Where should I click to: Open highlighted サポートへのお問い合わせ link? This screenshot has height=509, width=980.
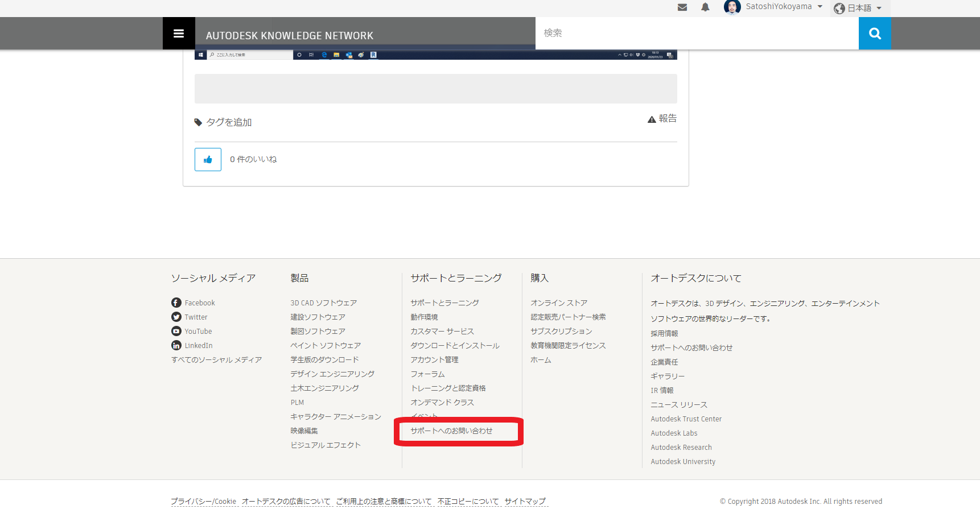click(452, 431)
